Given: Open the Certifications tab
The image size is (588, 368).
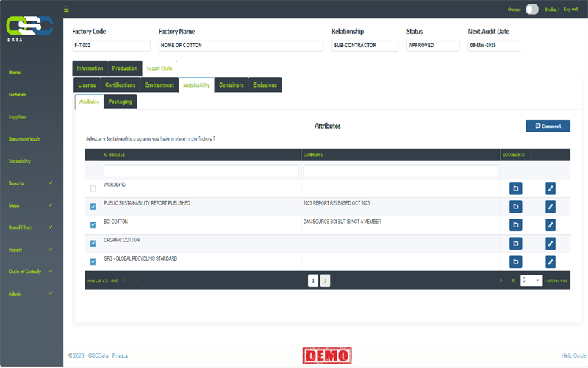Looking at the screenshot, I should pyautogui.click(x=120, y=85).
